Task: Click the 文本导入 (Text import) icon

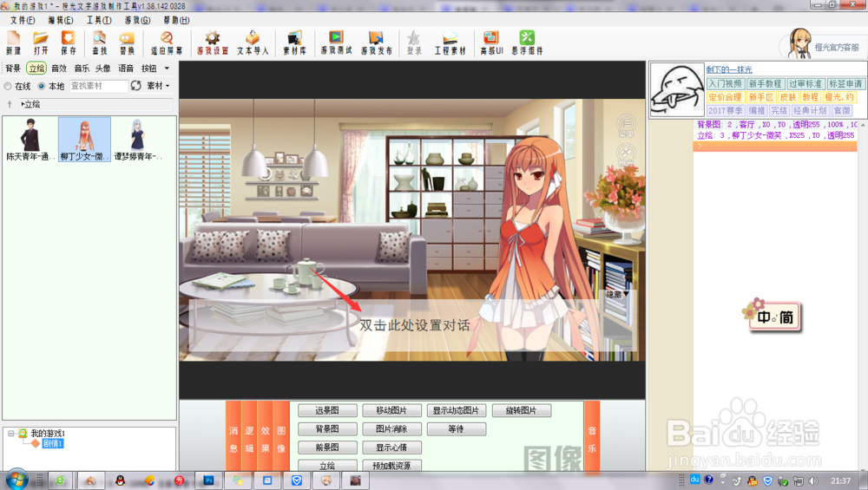Action: (253, 42)
